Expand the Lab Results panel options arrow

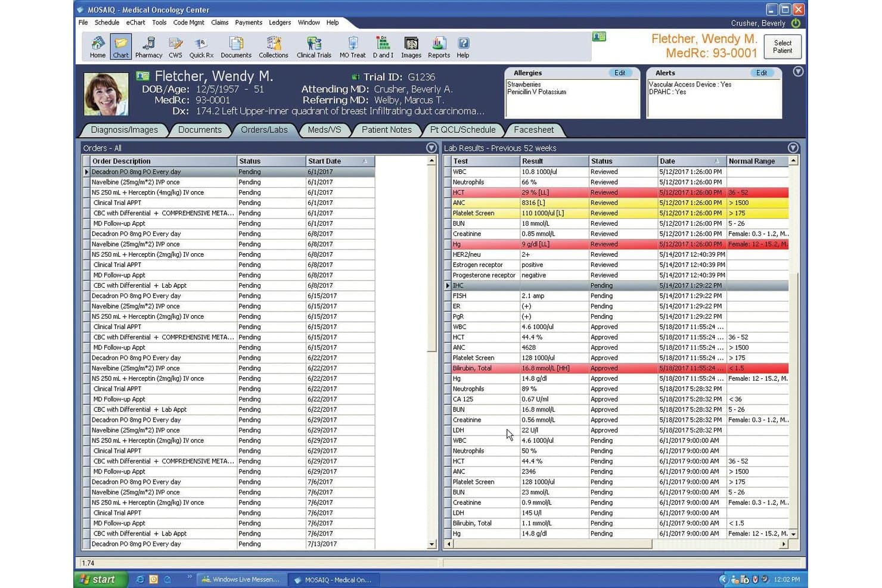click(x=793, y=148)
